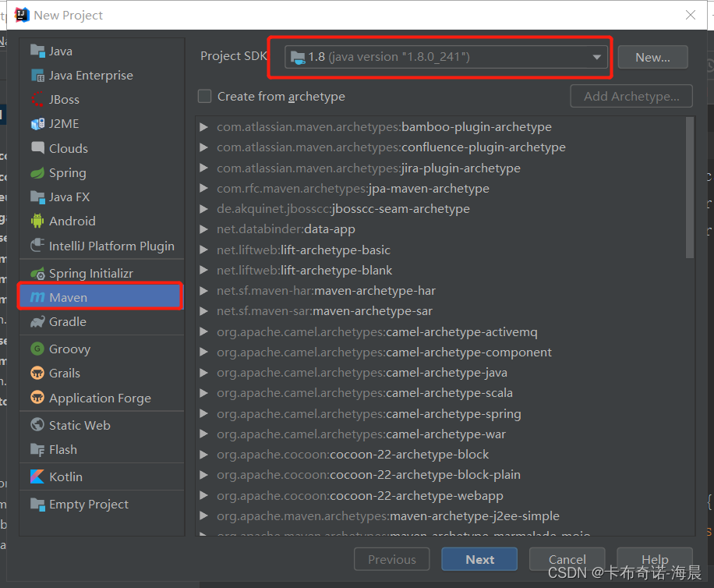Click the Java Enterprise icon
This screenshot has height=588, width=714.
(37, 75)
